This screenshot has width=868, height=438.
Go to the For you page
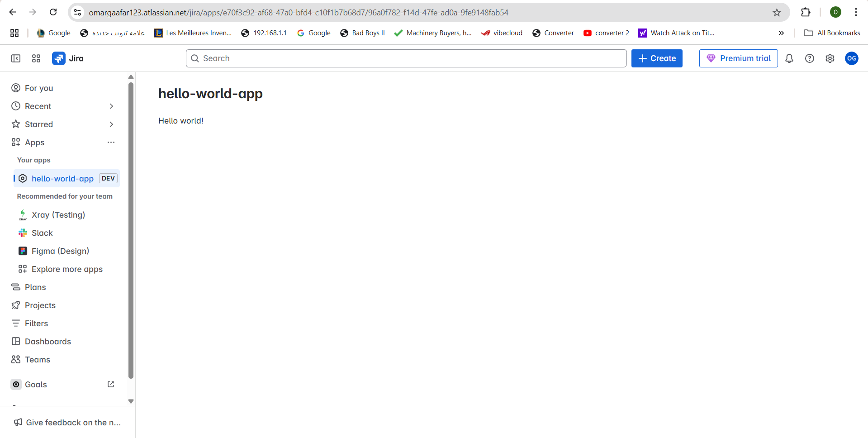[x=38, y=88]
